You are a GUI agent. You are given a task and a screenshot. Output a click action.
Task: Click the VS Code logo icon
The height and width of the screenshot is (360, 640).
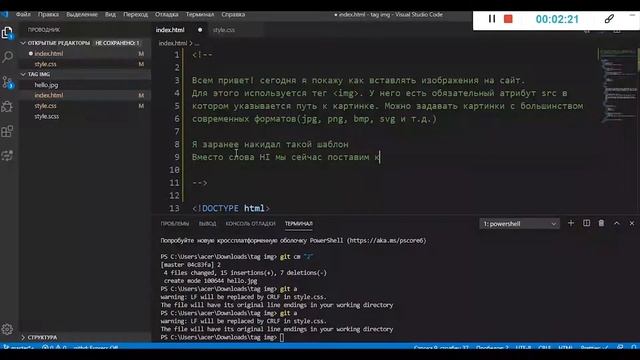pyautogui.click(x=4, y=14)
